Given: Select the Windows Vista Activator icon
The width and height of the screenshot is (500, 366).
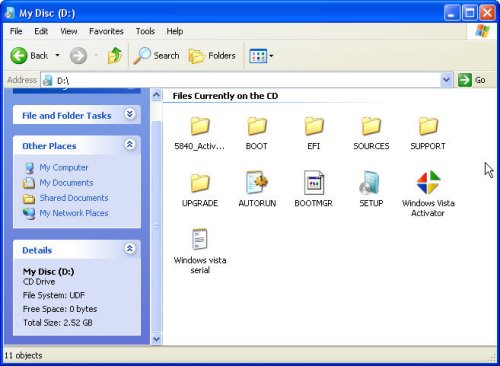Looking at the screenshot, I should (x=428, y=182).
